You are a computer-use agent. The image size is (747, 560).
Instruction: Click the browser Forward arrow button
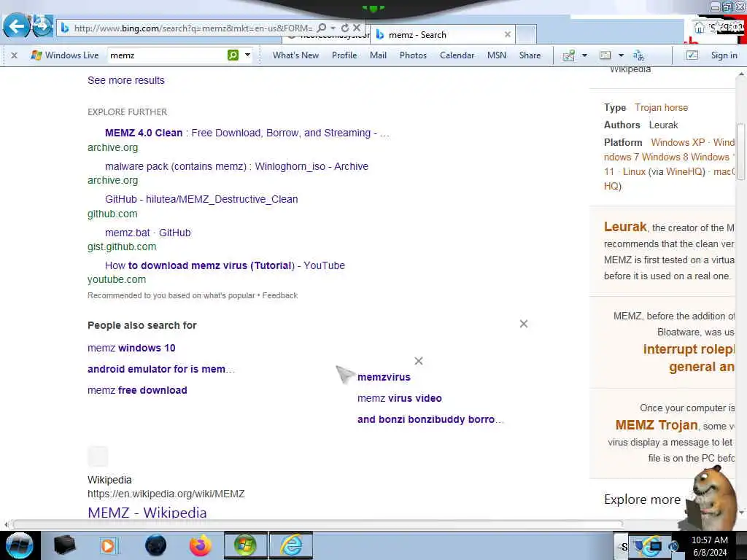[43, 26]
